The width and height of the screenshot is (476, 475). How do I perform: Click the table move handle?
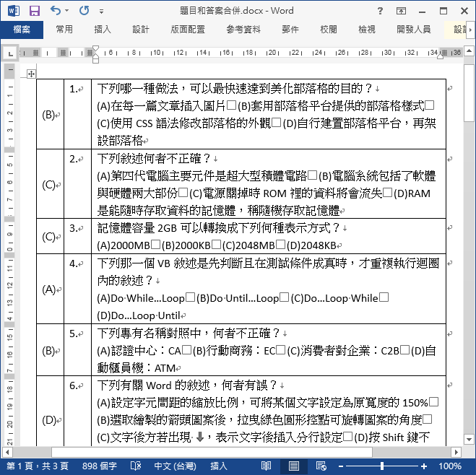pyautogui.click(x=31, y=74)
